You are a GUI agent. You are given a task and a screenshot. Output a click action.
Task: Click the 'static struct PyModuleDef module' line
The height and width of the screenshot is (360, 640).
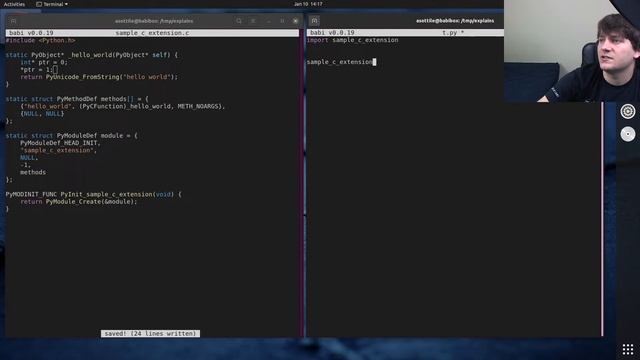[71, 136]
